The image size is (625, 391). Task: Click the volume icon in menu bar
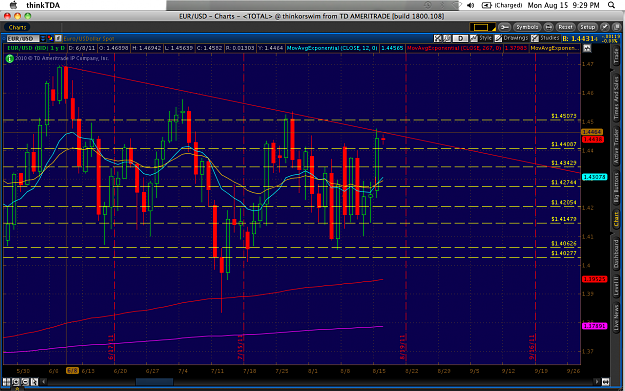pos(471,5)
